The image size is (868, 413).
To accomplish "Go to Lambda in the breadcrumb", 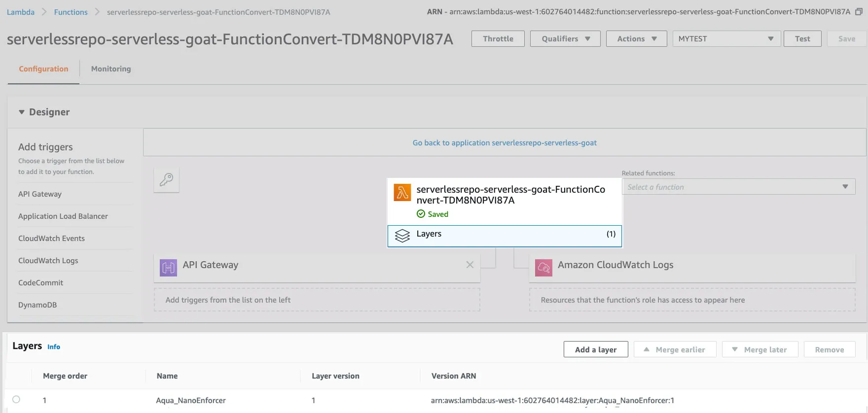I will pos(21,12).
